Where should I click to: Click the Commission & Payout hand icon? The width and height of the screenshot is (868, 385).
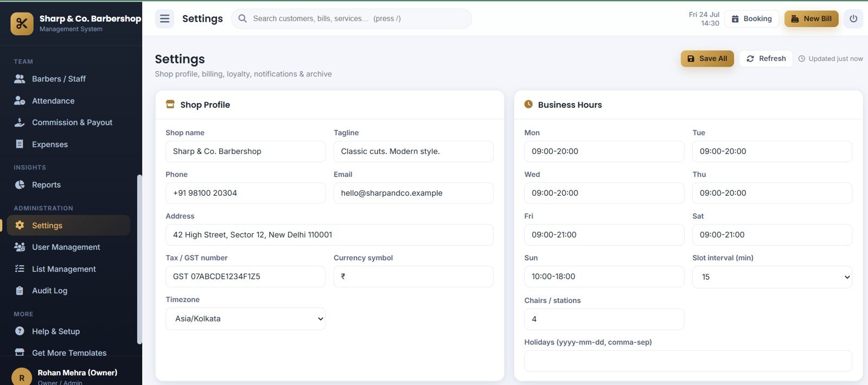point(20,123)
